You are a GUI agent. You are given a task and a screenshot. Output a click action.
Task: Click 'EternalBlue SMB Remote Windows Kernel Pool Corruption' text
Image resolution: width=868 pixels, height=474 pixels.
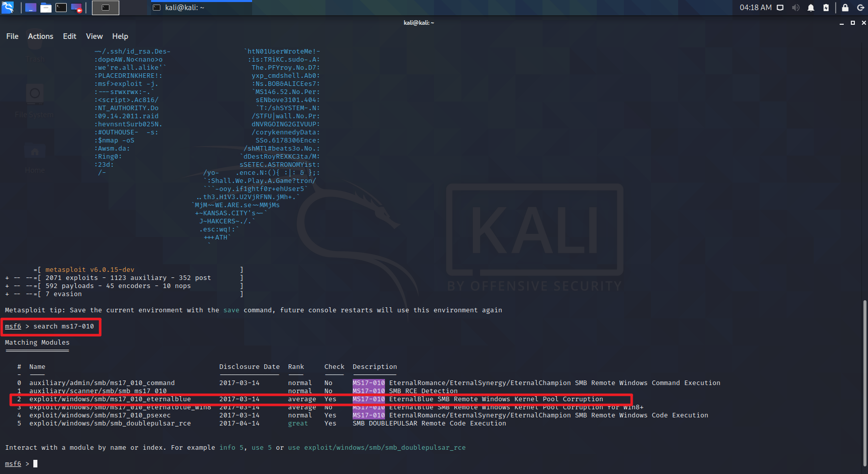[x=496, y=399]
